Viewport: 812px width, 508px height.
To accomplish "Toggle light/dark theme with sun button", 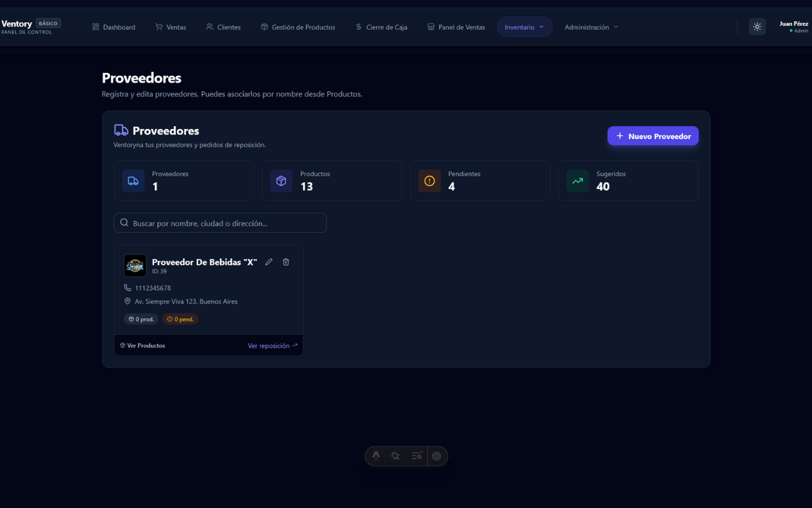I will pos(757,27).
